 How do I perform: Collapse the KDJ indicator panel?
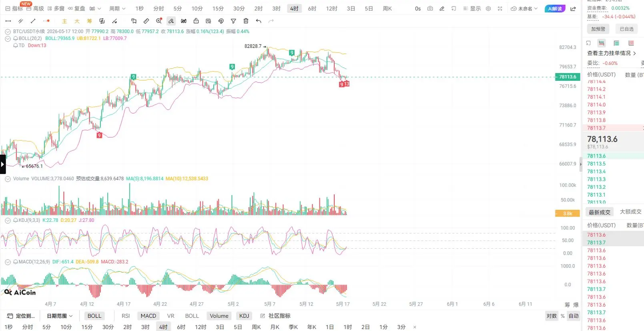point(8,220)
